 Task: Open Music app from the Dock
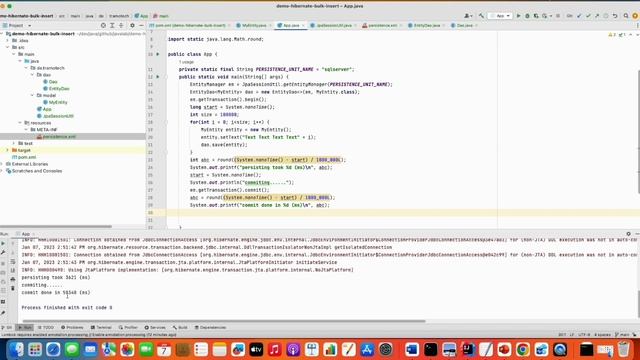click(274, 349)
